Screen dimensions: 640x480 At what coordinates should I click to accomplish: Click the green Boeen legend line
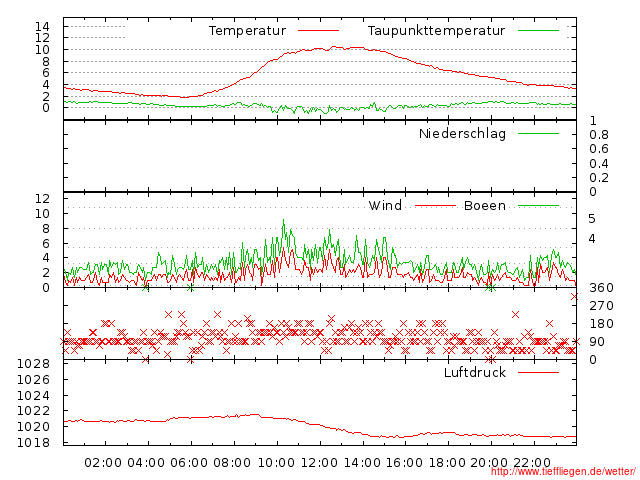coord(538,206)
